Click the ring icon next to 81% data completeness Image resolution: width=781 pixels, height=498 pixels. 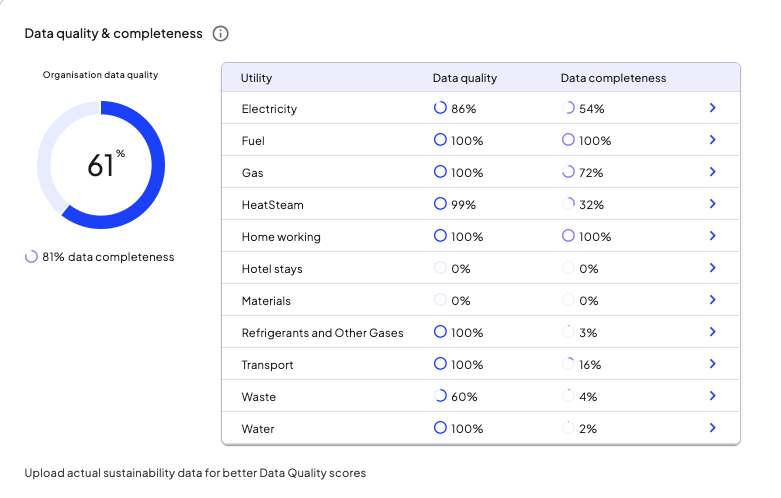pyautogui.click(x=31, y=256)
